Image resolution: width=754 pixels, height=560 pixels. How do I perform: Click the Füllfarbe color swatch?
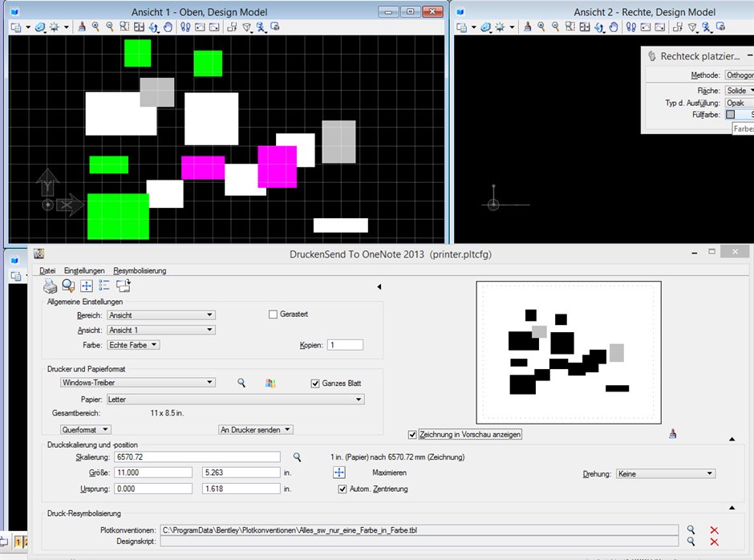click(x=731, y=115)
